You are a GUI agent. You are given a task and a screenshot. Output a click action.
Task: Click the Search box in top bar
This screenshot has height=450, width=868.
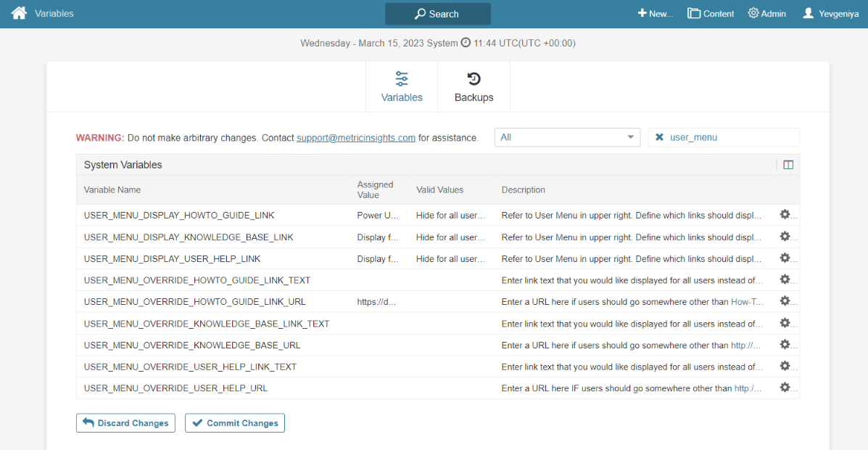click(437, 14)
